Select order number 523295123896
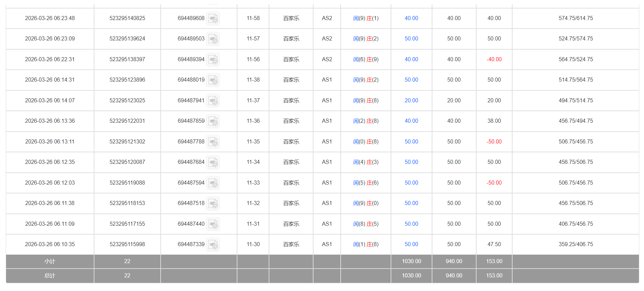 click(x=127, y=80)
